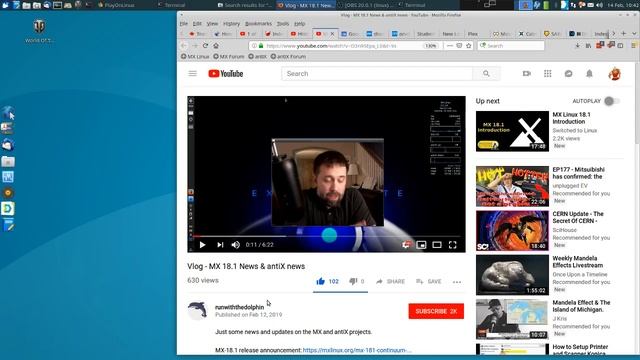640x360 pixels.
Task: Open the World of Tanks desktop icon
Action: click(39, 31)
